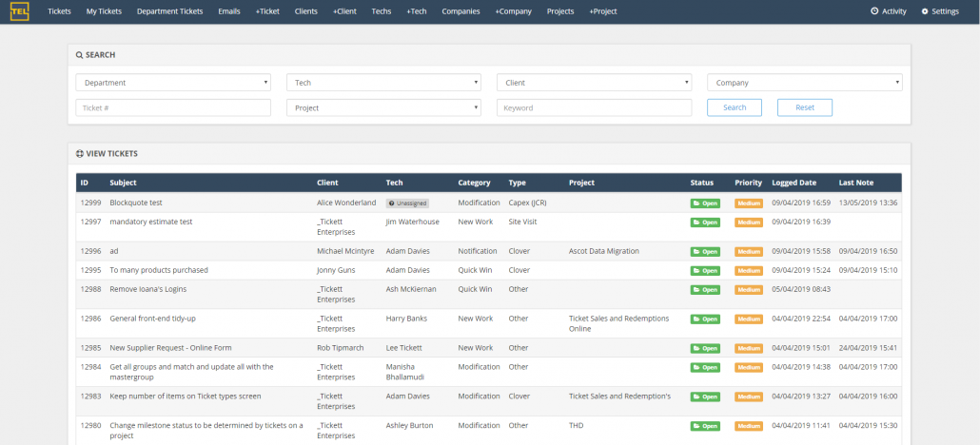The height and width of the screenshot is (445, 980).
Task: Click the Unassigned badge on ticket 12999
Action: point(407,203)
